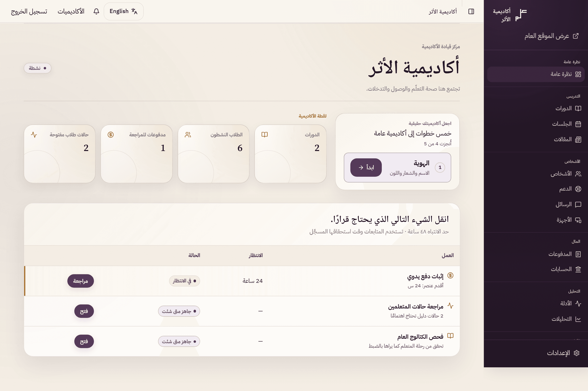The image size is (588, 391).
Task: Open the notifications bell
Action: pyautogui.click(x=96, y=11)
